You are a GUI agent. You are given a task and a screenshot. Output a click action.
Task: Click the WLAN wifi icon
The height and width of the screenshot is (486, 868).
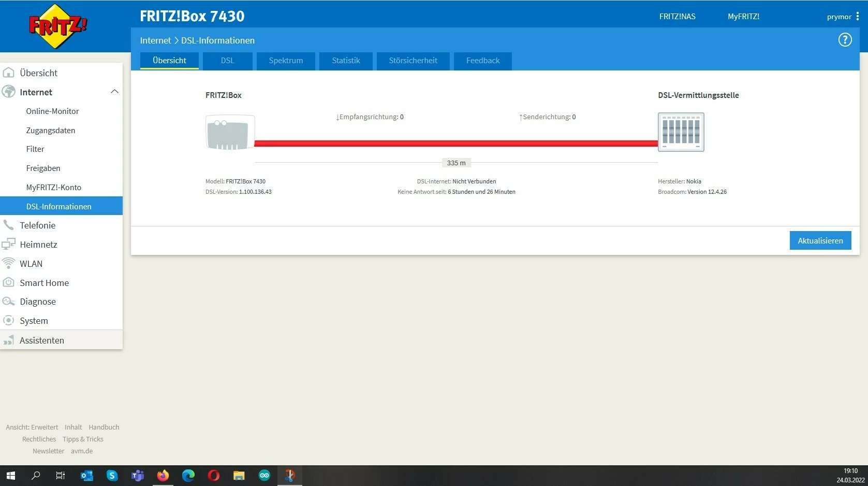pos(8,263)
